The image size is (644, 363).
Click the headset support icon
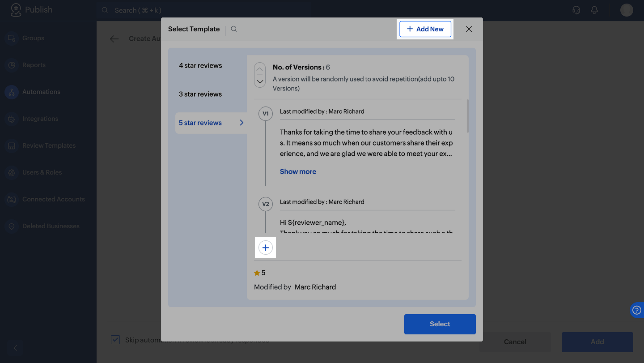coord(576,10)
